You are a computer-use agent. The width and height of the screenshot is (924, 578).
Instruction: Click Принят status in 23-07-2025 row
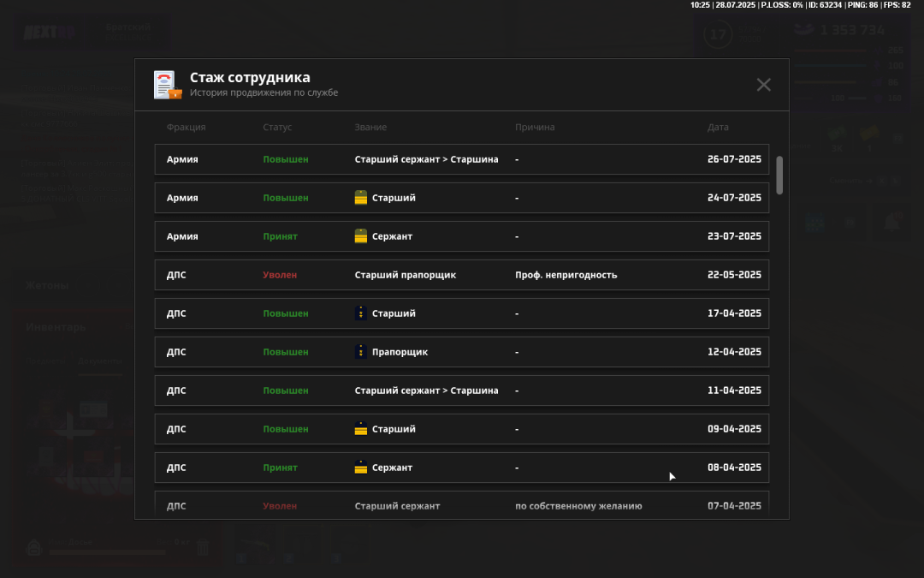(280, 236)
